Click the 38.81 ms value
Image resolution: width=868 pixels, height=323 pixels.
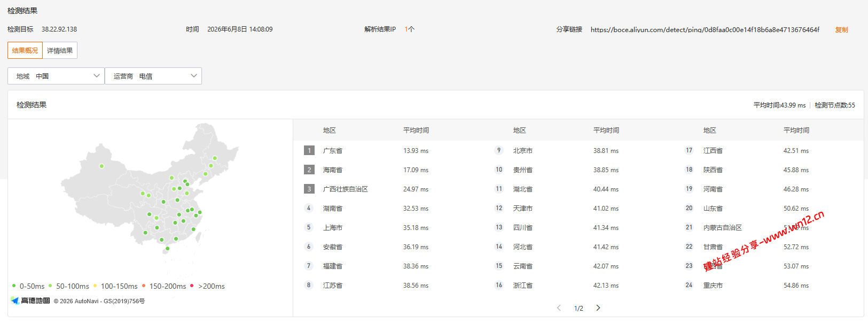point(606,151)
